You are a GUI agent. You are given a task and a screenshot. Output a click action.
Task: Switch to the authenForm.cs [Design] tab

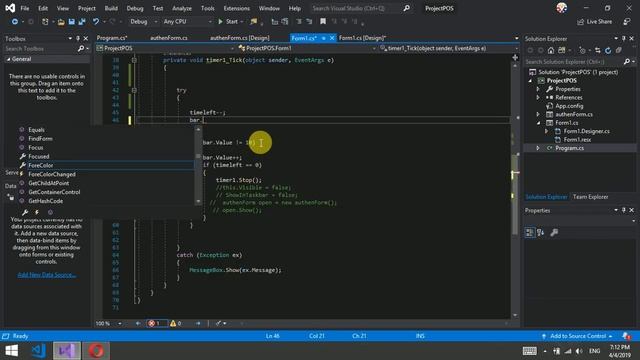(240, 38)
